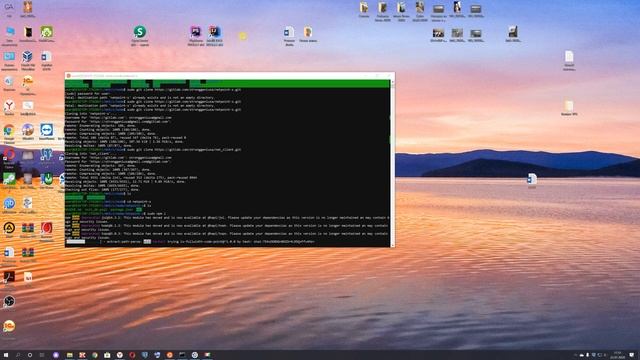Open the red Opera browser desktop shortcut
This screenshot has height=360, width=640.
[x=9, y=155]
